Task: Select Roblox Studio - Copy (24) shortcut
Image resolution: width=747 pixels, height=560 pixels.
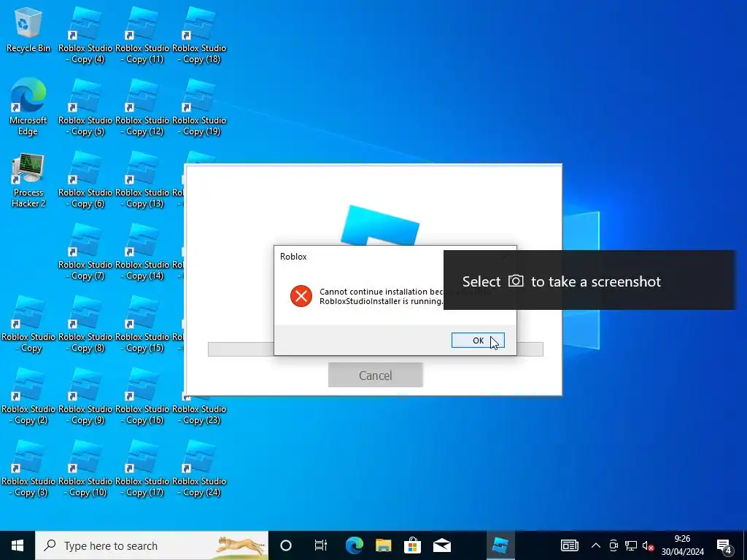Action: click(199, 470)
